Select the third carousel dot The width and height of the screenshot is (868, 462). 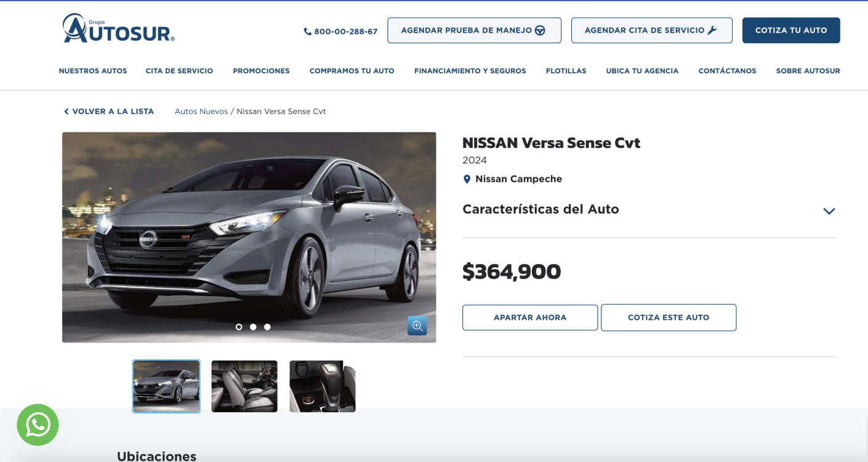(267, 327)
